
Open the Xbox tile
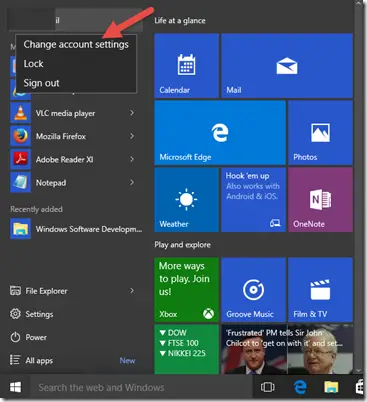pyautogui.click(x=186, y=290)
